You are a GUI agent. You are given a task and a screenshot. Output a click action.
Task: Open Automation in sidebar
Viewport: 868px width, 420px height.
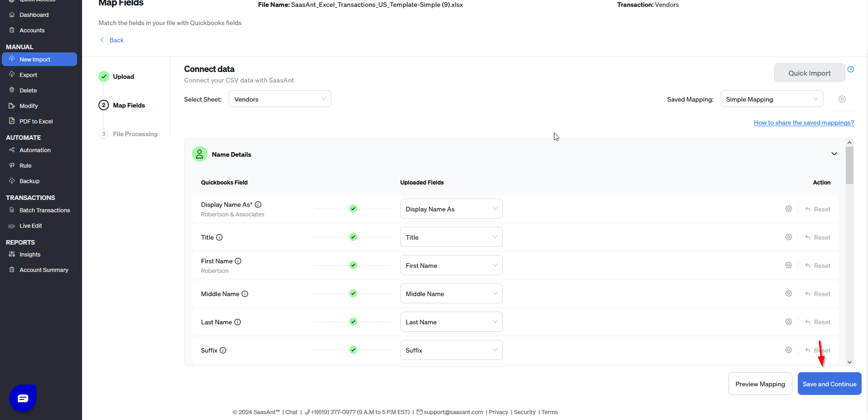(x=35, y=150)
